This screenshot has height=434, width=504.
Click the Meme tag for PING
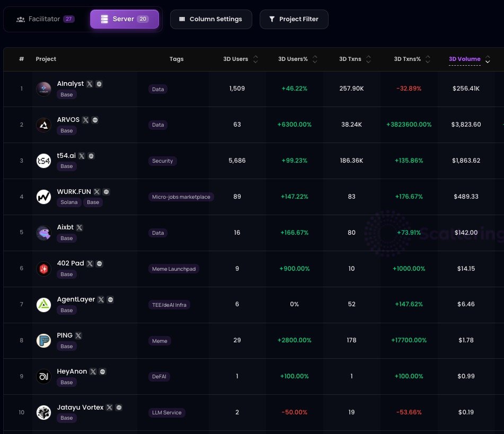point(160,341)
